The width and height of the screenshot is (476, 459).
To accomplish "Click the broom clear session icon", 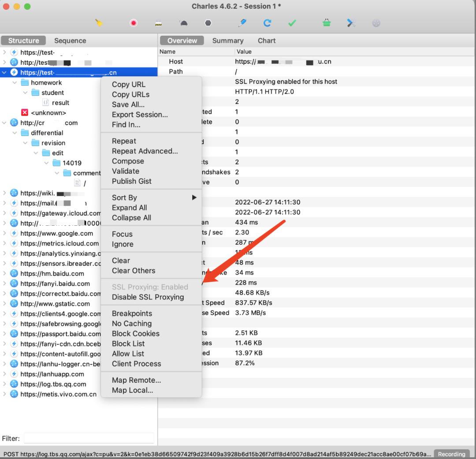I will pos(99,23).
